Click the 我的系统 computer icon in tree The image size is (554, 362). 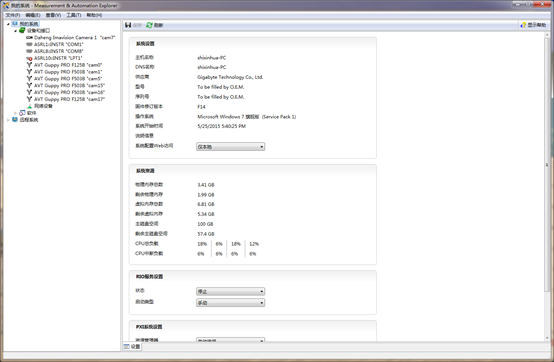[x=15, y=24]
